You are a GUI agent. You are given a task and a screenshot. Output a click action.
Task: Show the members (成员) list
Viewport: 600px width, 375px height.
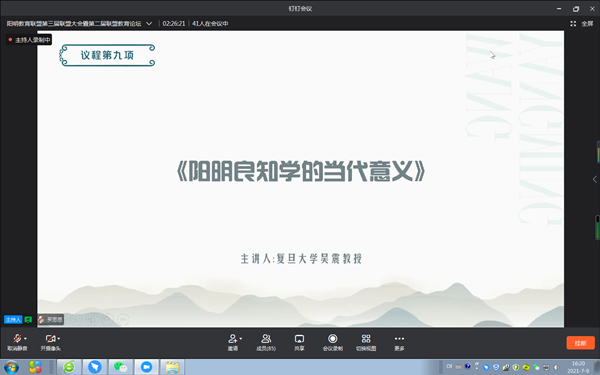266,342
